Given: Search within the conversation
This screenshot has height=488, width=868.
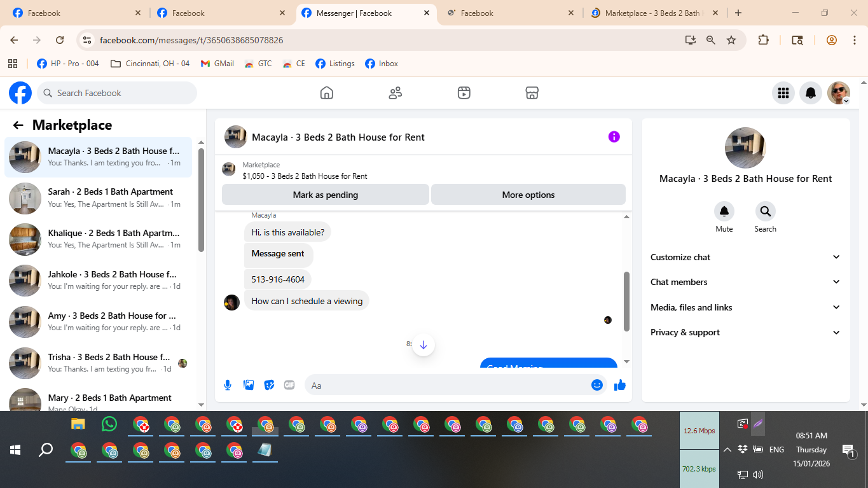Looking at the screenshot, I should [765, 211].
